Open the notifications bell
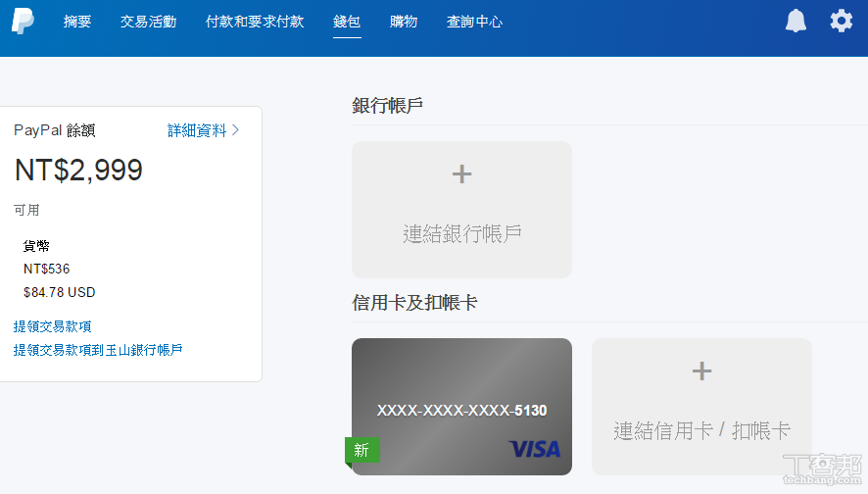The image size is (868, 494). [796, 21]
